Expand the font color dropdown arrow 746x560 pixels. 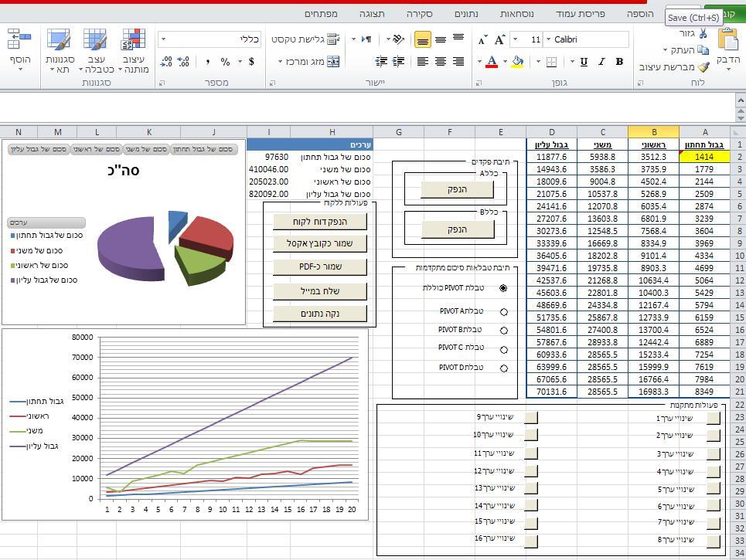[479, 62]
